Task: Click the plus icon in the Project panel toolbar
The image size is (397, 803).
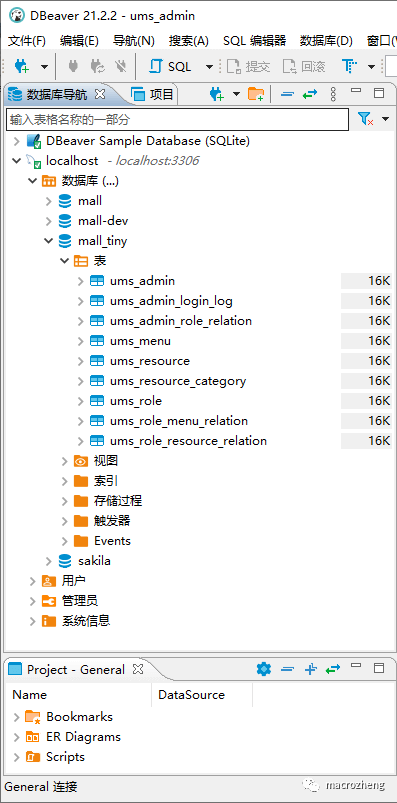Action: pyautogui.click(x=310, y=669)
